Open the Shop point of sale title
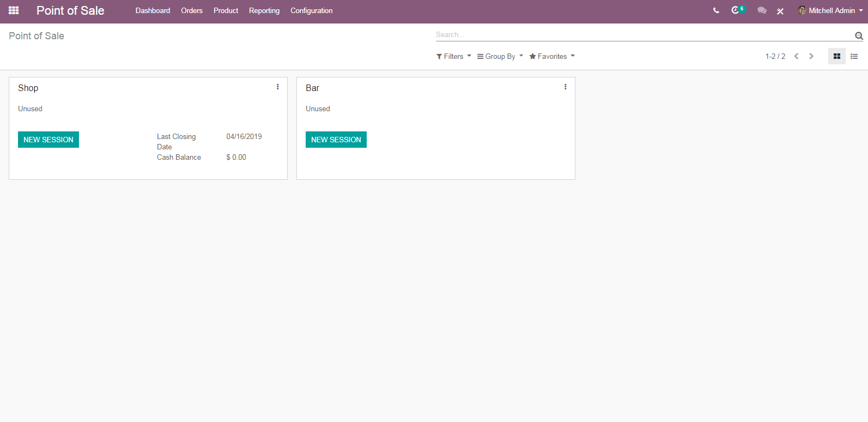The image size is (868, 422). coord(28,88)
